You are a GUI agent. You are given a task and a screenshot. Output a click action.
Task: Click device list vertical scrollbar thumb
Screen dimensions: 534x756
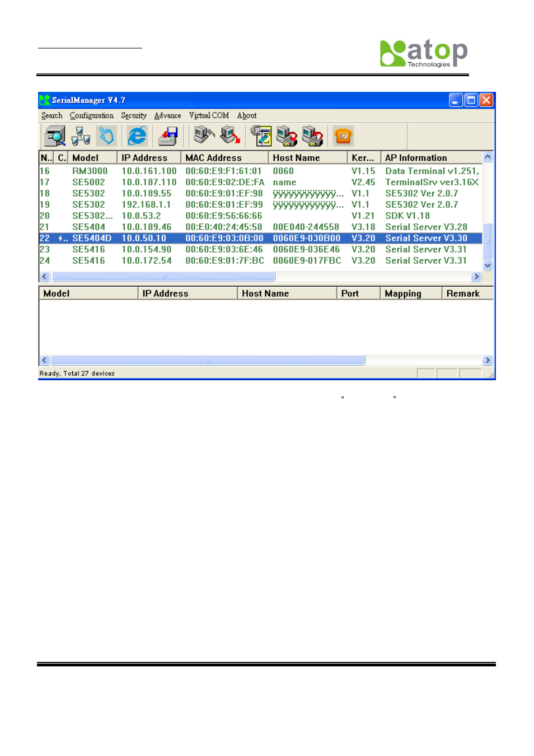[x=488, y=241]
